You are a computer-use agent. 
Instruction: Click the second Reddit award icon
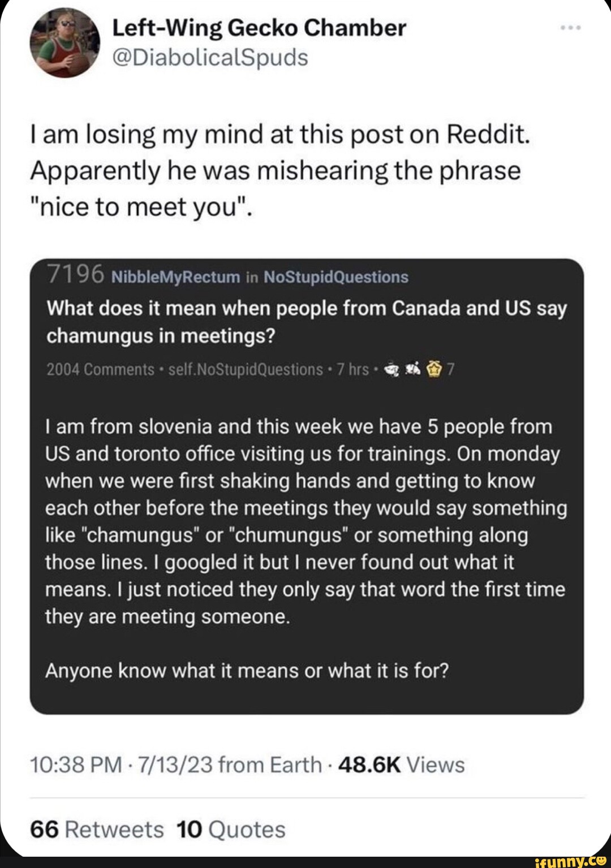pyautogui.click(x=411, y=370)
